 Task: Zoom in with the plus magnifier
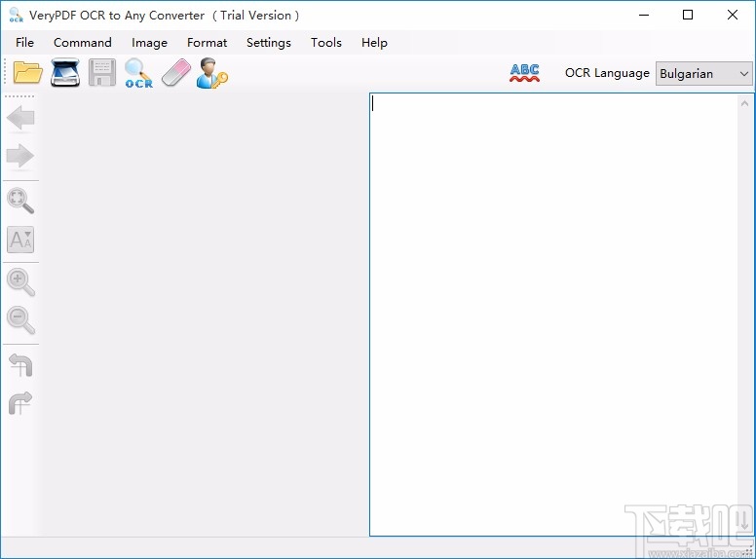[x=20, y=281]
